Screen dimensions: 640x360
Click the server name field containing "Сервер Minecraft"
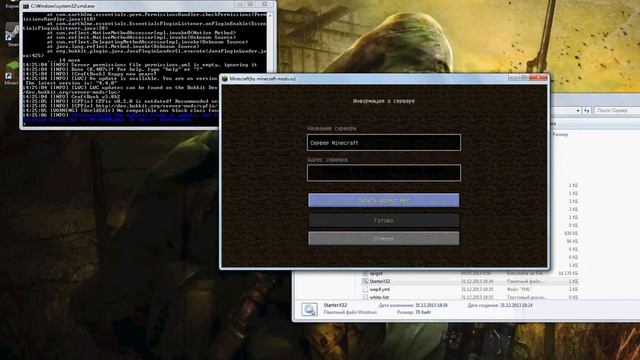tap(384, 142)
